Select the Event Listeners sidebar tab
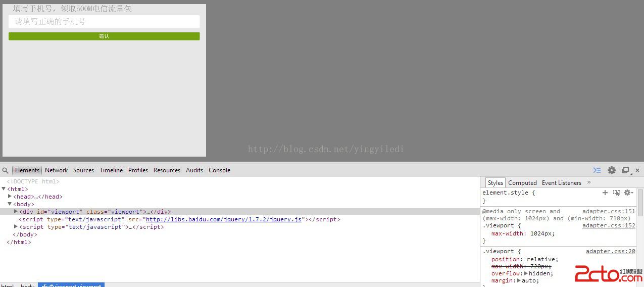The width and height of the screenshot is (644, 287). click(562, 183)
